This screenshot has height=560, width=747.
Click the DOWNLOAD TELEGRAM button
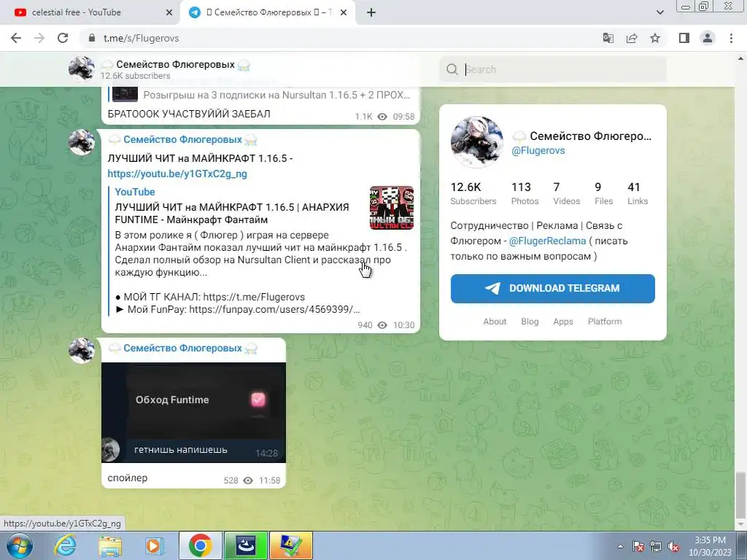[553, 289]
